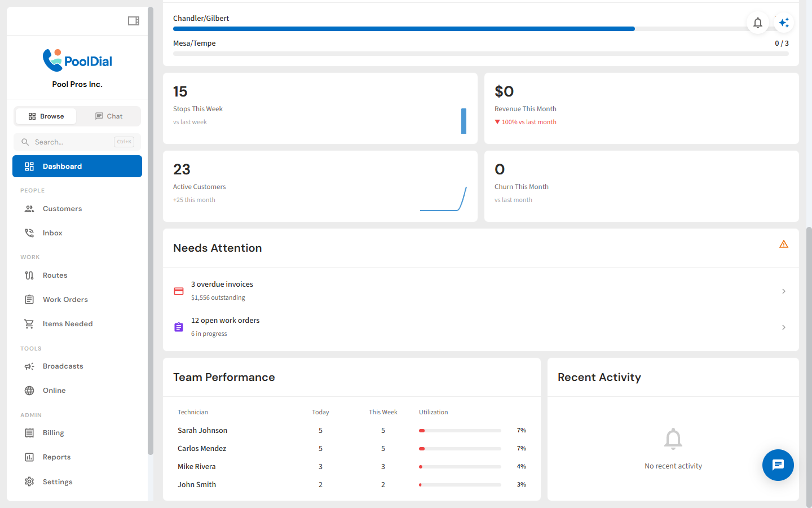The height and width of the screenshot is (508, 812).
Task: Click technician name John Smith
Action: [x=197, y=485]
